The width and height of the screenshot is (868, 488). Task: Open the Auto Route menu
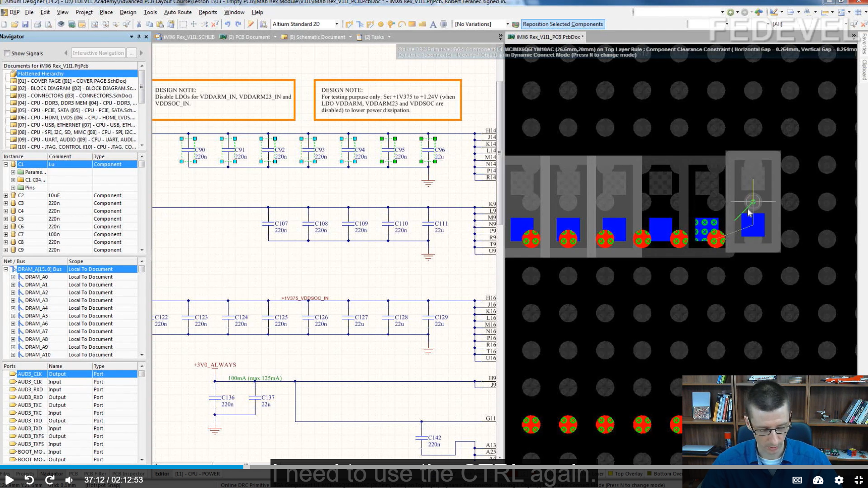pyautogui.click(x=177, y=12)
